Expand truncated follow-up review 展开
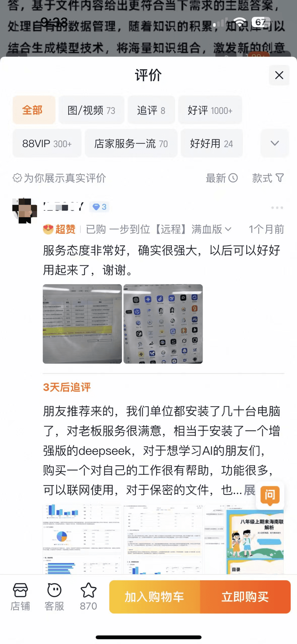297x644 pixels. (x=250, y=490)
